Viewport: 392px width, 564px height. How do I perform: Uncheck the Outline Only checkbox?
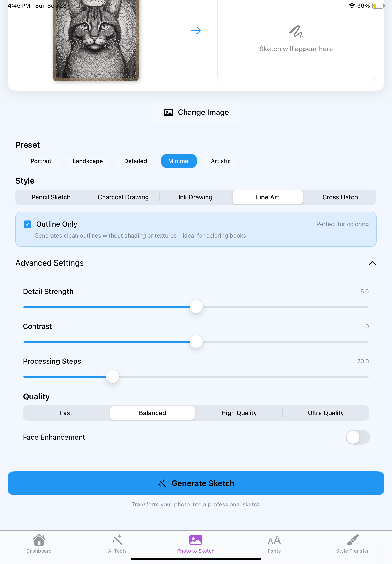(x=27, y=224)
